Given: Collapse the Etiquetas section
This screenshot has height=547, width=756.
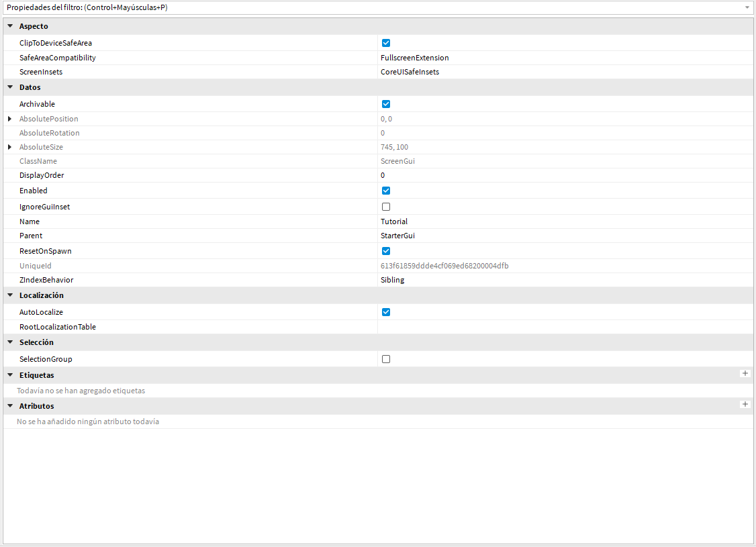Looking at the screenshot, I should click(x=9, y=375).
